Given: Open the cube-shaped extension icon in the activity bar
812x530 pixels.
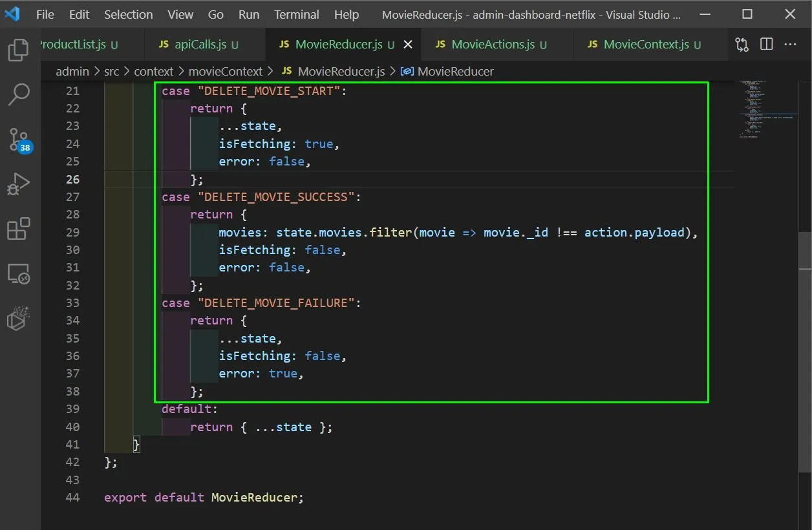Looking at the screenshot, I should point(18,318).
